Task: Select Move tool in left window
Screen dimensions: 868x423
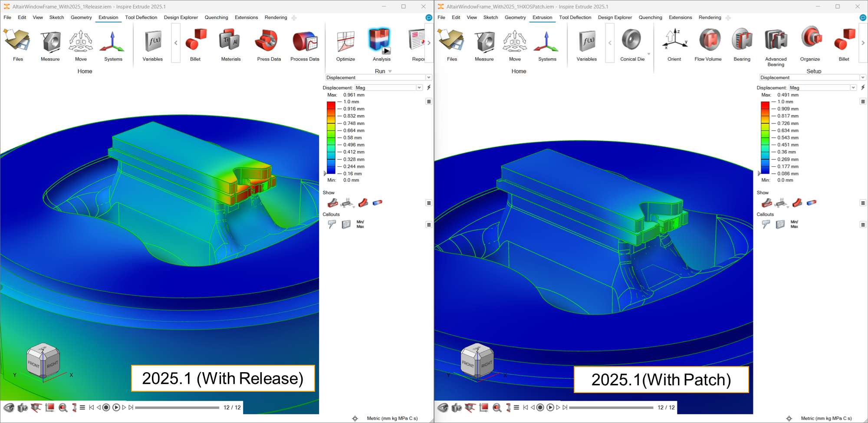Action: [x=81, y=45]
